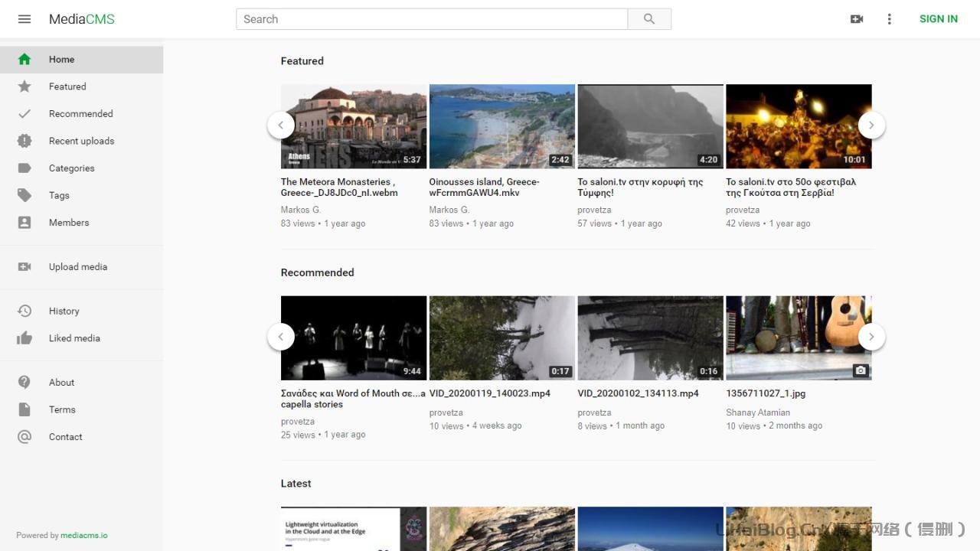This screenshot has height=551, width=980.
Task: Click the Members icon in sidebar
Action: tap(24, 223)
